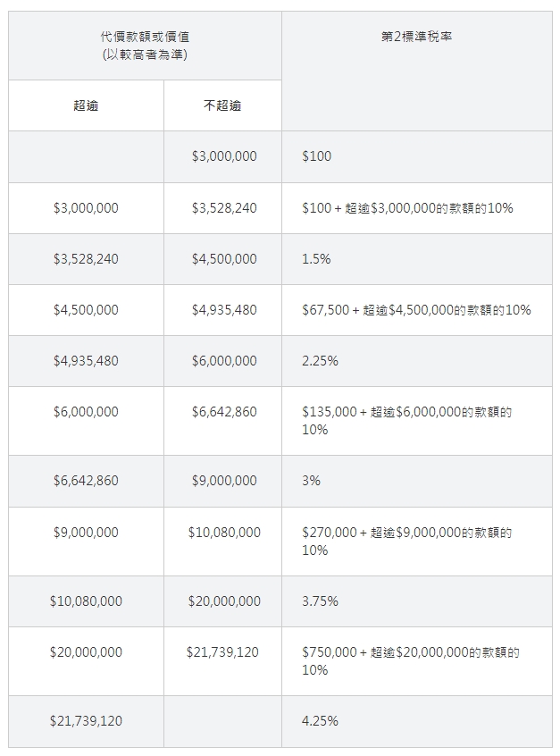The image size is (560, 756).
Task: Click $4,935,480 in the 超逾 column
Action: pos(86,361)
